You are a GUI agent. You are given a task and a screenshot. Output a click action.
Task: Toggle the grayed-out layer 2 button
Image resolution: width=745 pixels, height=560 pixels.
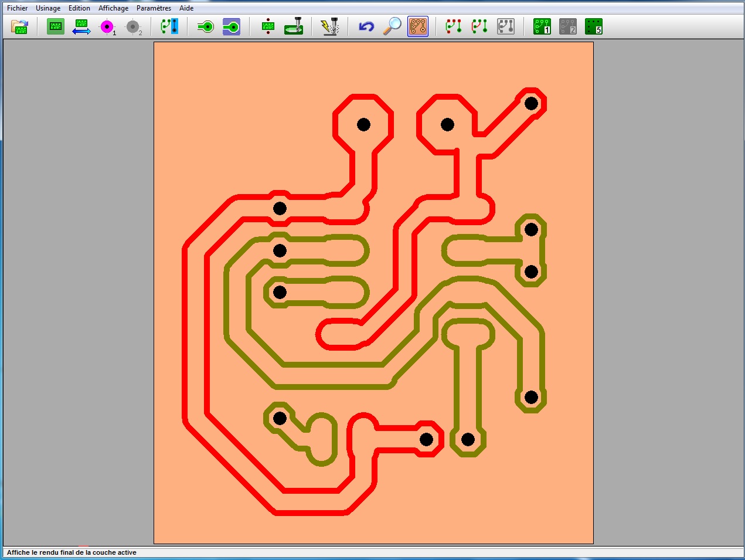tap(568, 27)
